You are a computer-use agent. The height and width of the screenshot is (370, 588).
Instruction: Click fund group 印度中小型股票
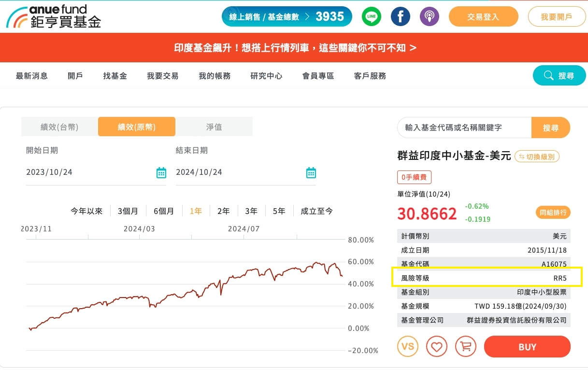pyautogui.click(x=542, y=292)
